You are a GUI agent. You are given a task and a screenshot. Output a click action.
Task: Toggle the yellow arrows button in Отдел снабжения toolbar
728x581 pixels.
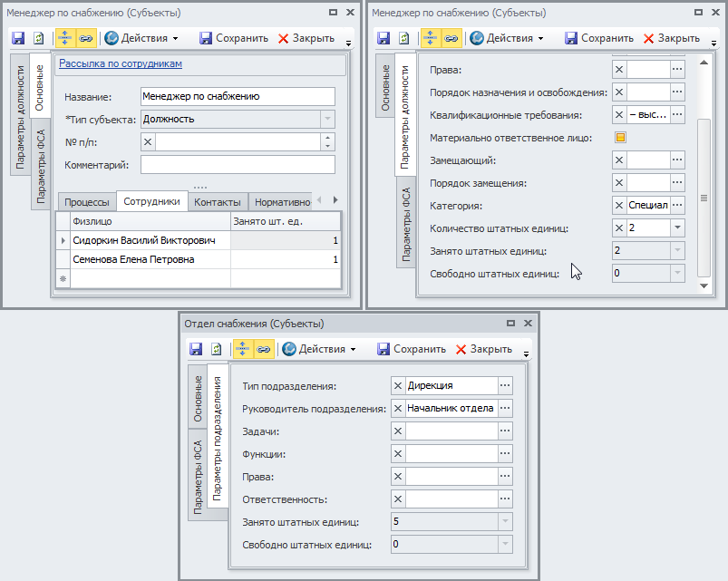[243, 349]
